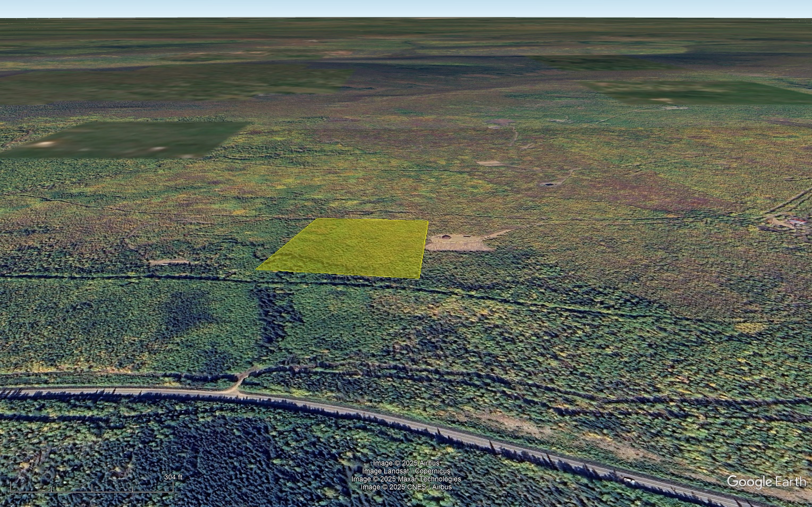Select the dirt clearing beside the yellow parcel
812x507 pixels.
click(460, 242)
